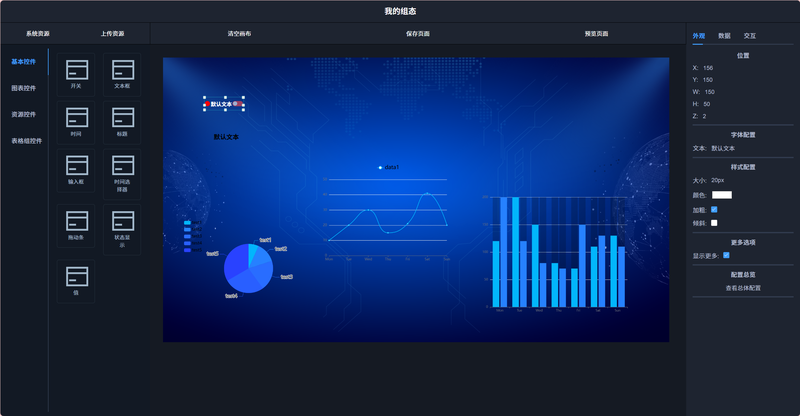
Task: Click the H height value 50
Action: tap(707, 104)
